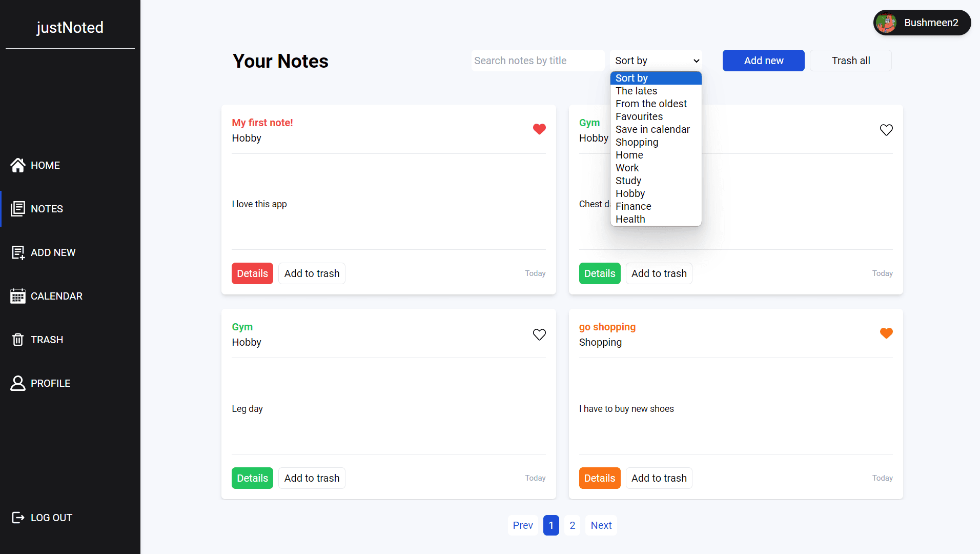Open the Bushmeen2 user badge
Screen dimensions: 980x554
(922, 23)
